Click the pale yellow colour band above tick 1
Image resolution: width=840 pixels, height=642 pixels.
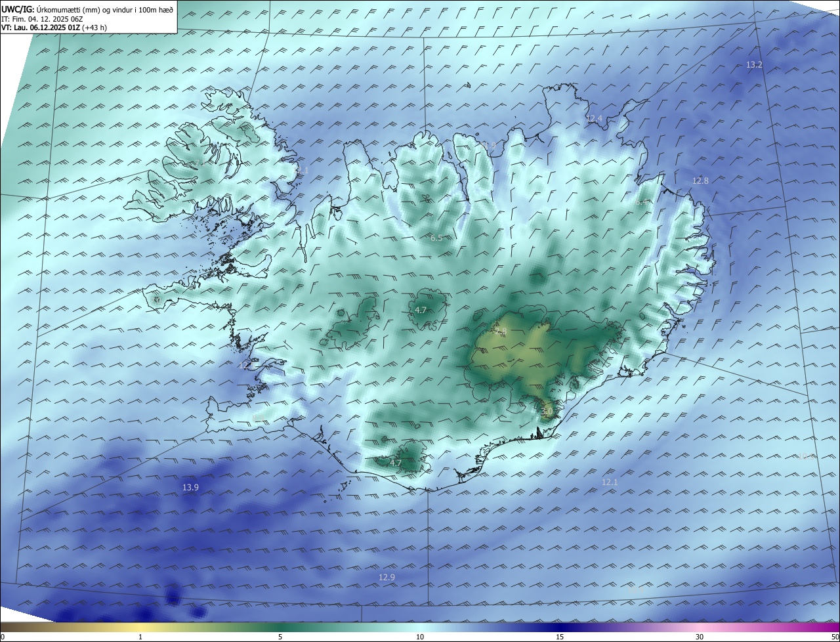(140, 627)
